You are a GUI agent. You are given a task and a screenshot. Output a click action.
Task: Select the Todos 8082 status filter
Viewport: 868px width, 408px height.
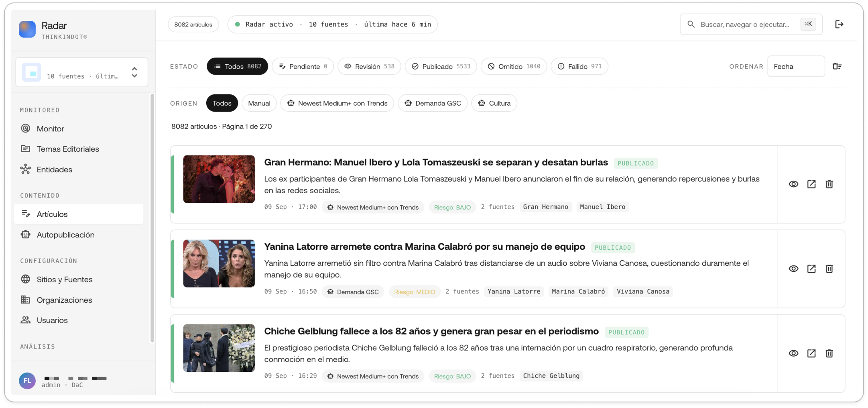pyautogui.click(x=238, y=66)
